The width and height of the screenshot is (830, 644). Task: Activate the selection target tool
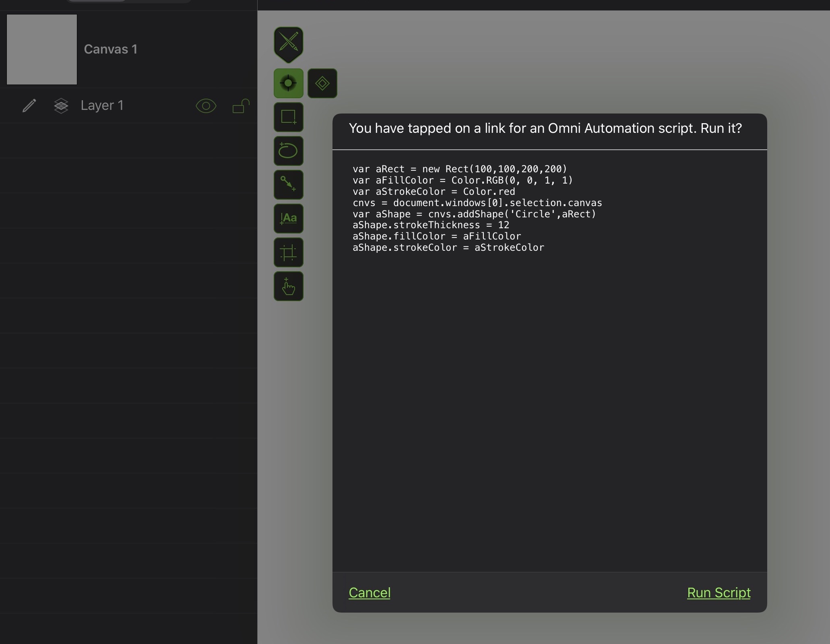(289, 83)
